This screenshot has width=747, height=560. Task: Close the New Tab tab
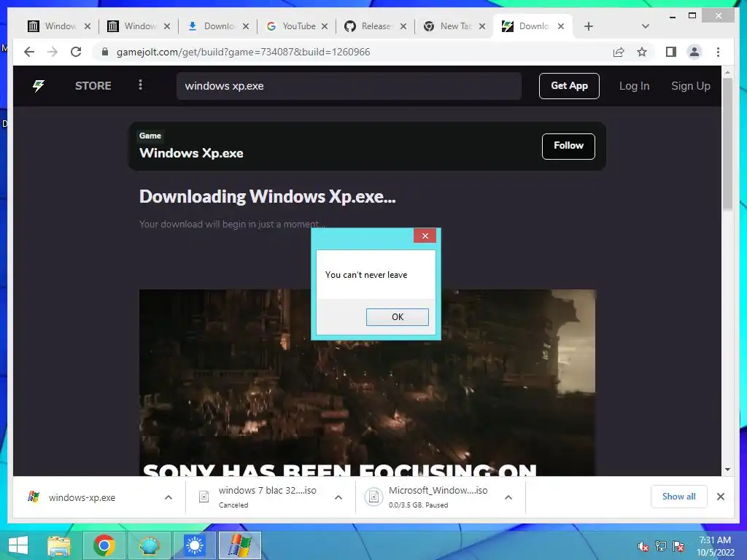[482, 26]
